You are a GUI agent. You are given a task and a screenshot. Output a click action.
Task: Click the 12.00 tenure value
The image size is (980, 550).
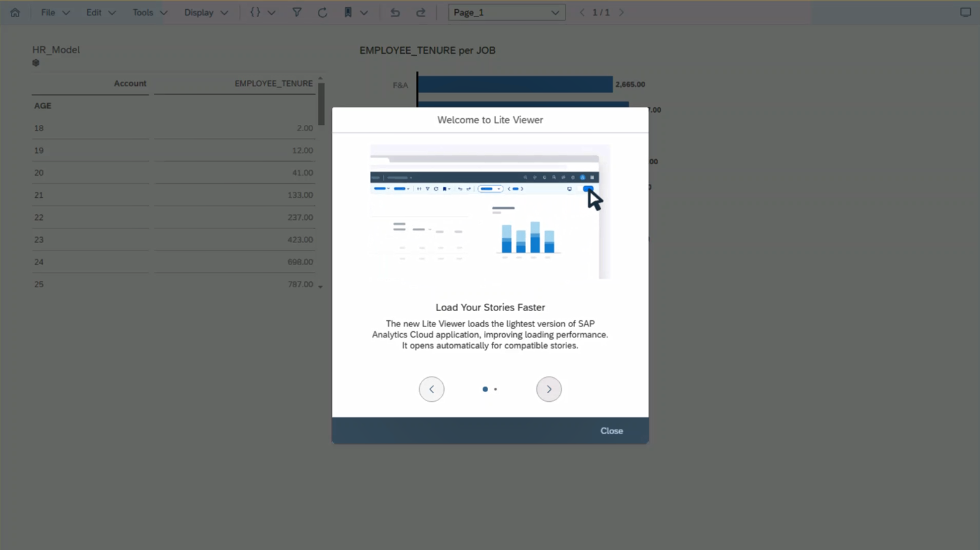click(x=303, y=150)
